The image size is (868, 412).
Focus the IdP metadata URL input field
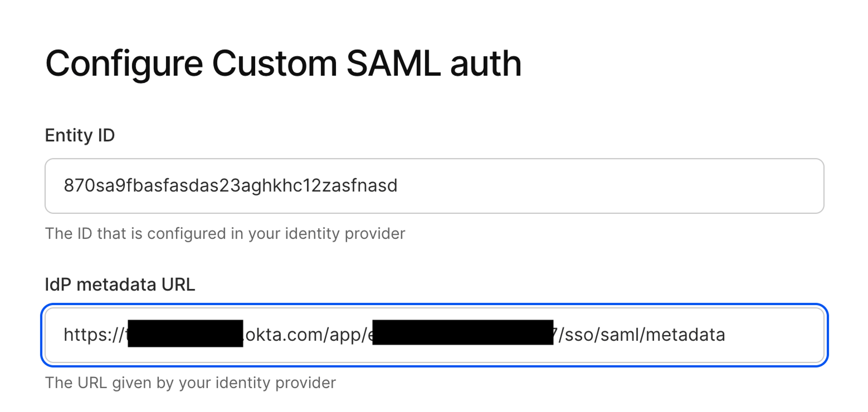click(x=434, y=335)
